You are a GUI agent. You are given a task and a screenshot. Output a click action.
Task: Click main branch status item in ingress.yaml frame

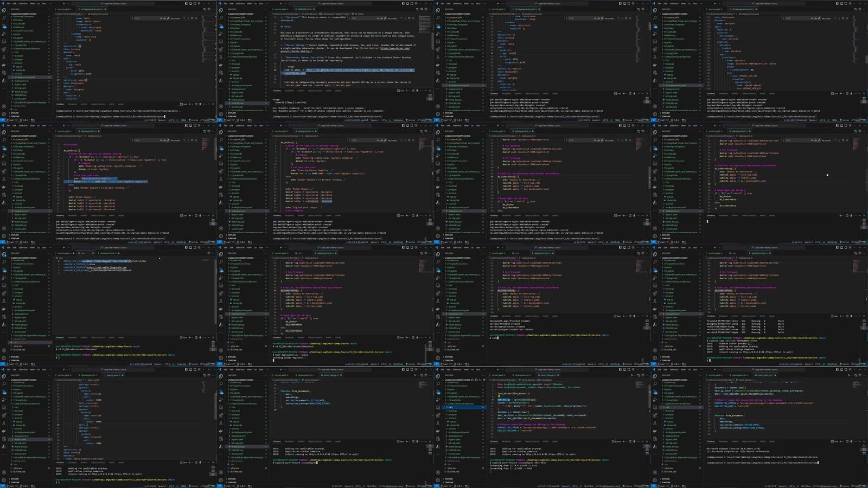pos(11,486)
